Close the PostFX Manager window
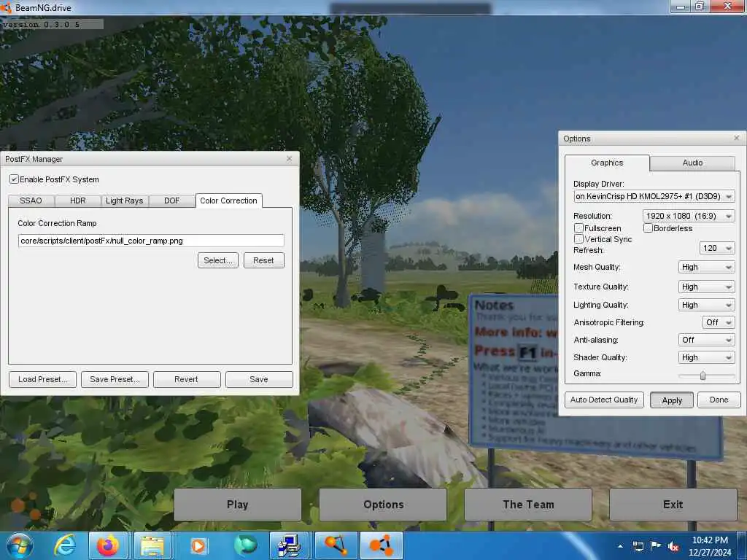The width and height of the screenshot is (747, 560). coord(289,158)
